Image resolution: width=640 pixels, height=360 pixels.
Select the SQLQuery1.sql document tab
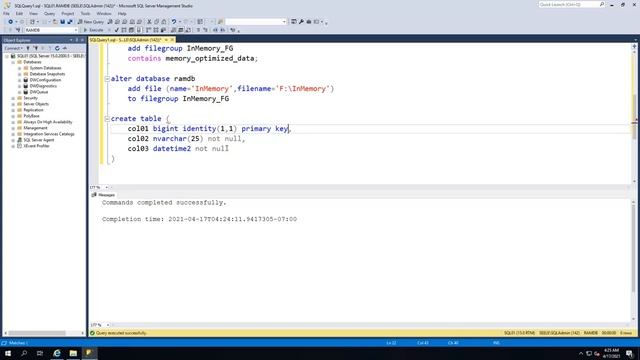point(126,40)
